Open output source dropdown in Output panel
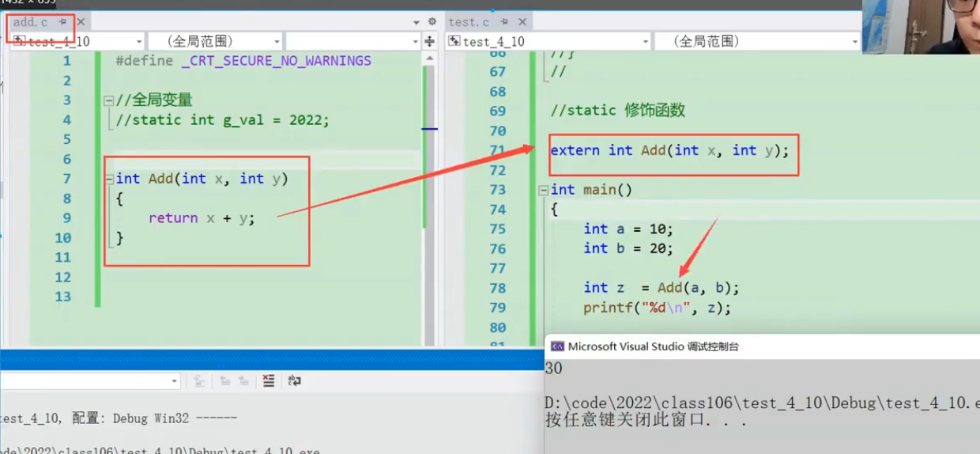Screen dimensions: 980x454 [91, 381]
